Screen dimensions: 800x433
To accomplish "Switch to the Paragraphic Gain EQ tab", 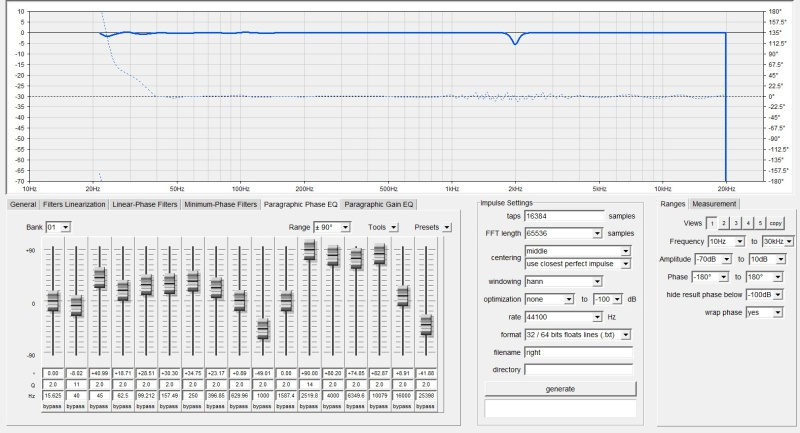I will point(379,204).
